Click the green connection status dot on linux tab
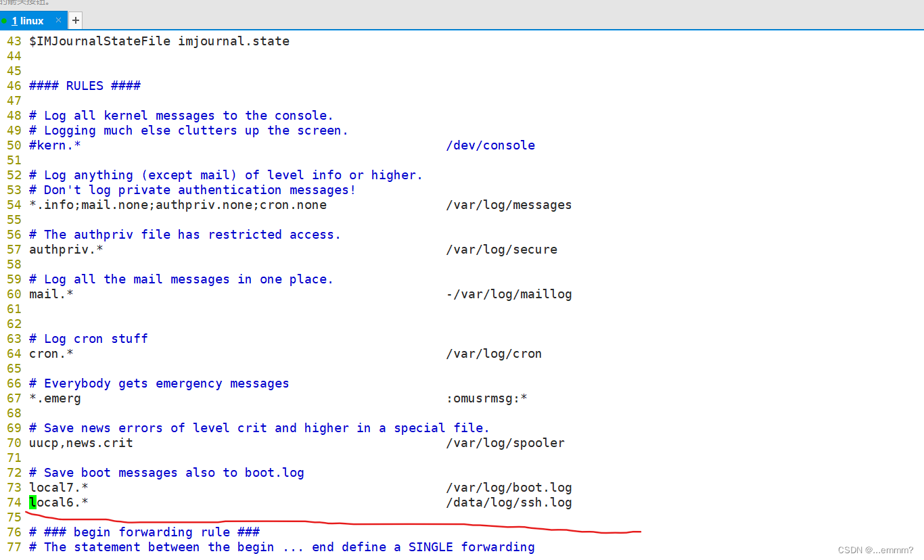This screenshot has height=560, width=924. click(x=4, y=21)
